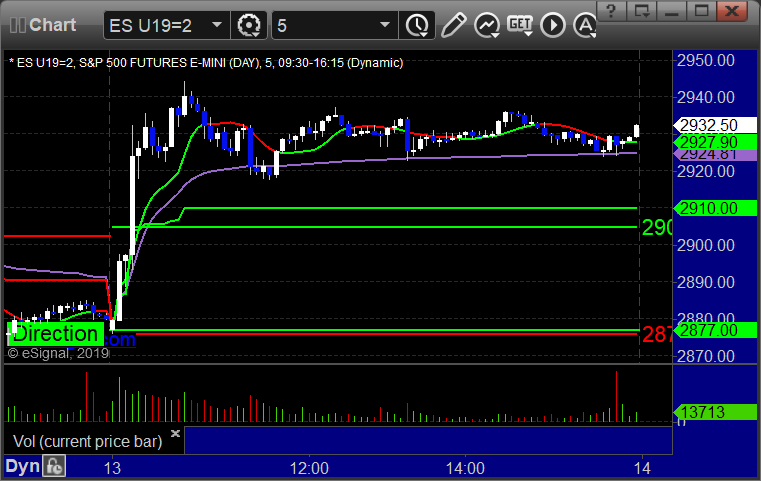Open the symbol dropdown arrow beside ES U19=2
This screenshot has height=481, width=761.
tap(217, 25)
